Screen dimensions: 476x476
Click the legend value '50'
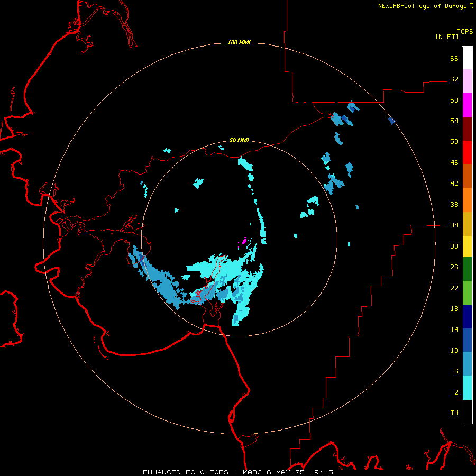click(454, 142)
